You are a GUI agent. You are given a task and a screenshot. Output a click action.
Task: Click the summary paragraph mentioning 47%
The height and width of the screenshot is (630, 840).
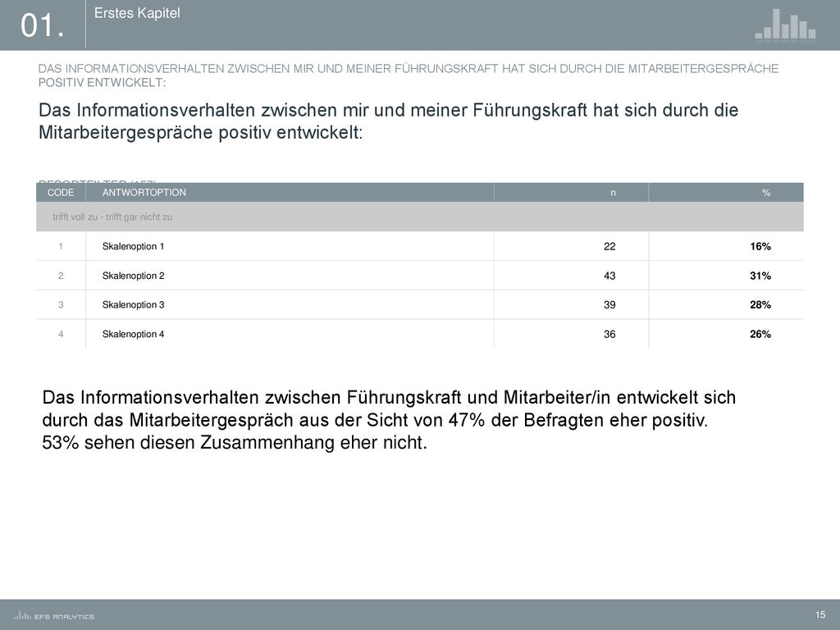pos(389,420)
